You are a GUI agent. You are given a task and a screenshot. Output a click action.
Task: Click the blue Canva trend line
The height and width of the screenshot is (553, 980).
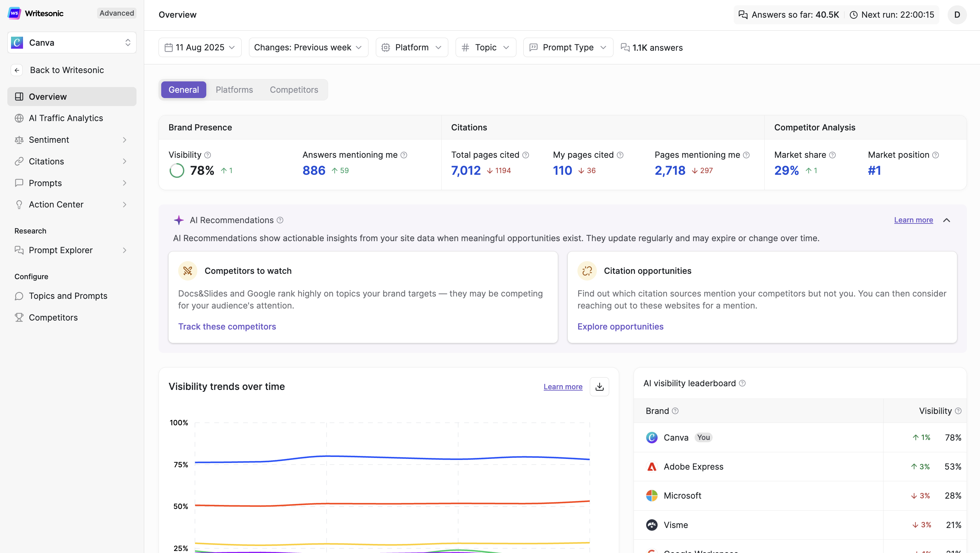point(392,458)
